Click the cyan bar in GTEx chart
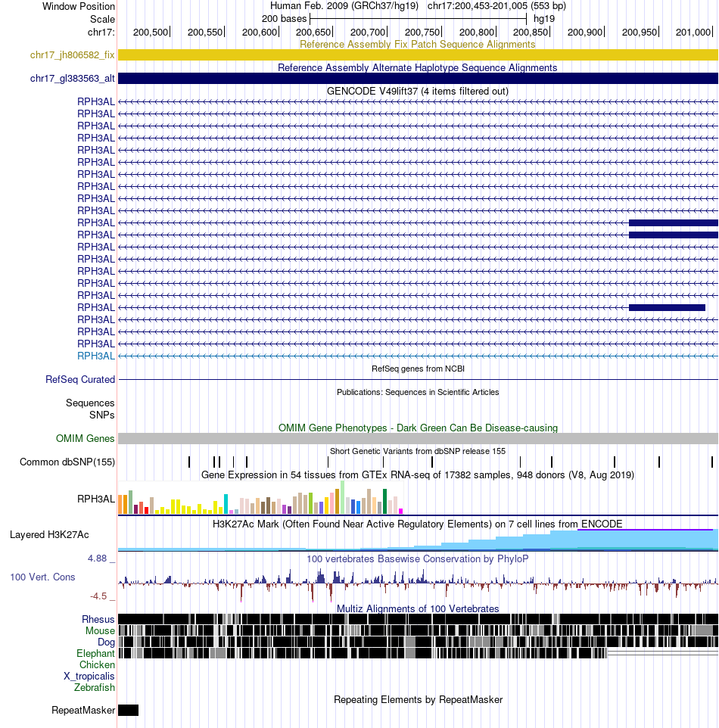 tap(226, 504)
